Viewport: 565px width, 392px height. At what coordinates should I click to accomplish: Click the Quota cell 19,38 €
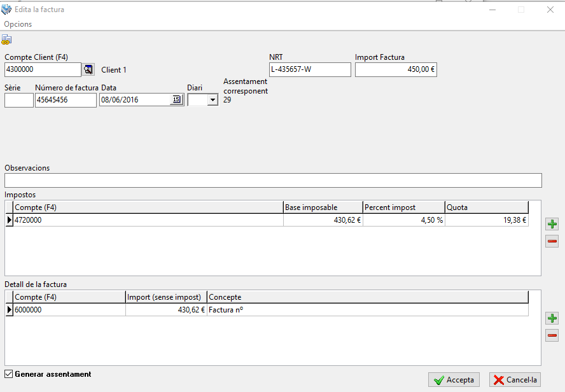(x=487, y=220)
